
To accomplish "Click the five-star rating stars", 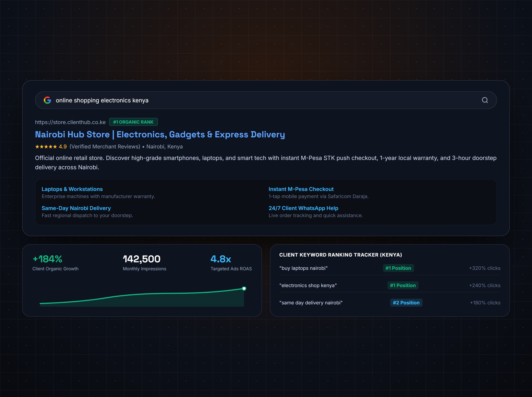I will coord(46,147).
